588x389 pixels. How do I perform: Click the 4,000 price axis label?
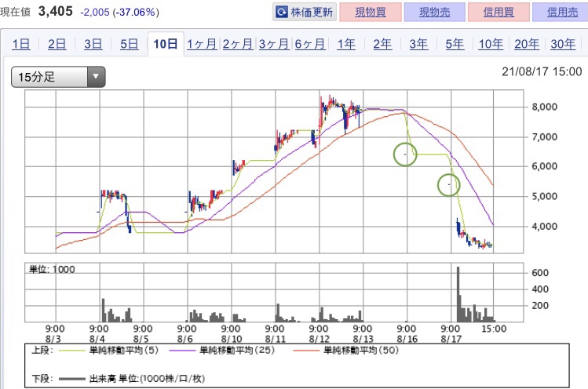[545, 227]
